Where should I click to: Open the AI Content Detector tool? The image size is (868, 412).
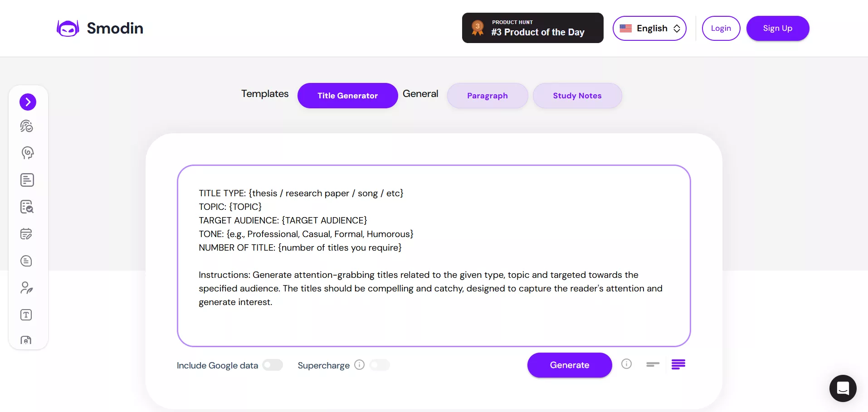click(27, 126)
